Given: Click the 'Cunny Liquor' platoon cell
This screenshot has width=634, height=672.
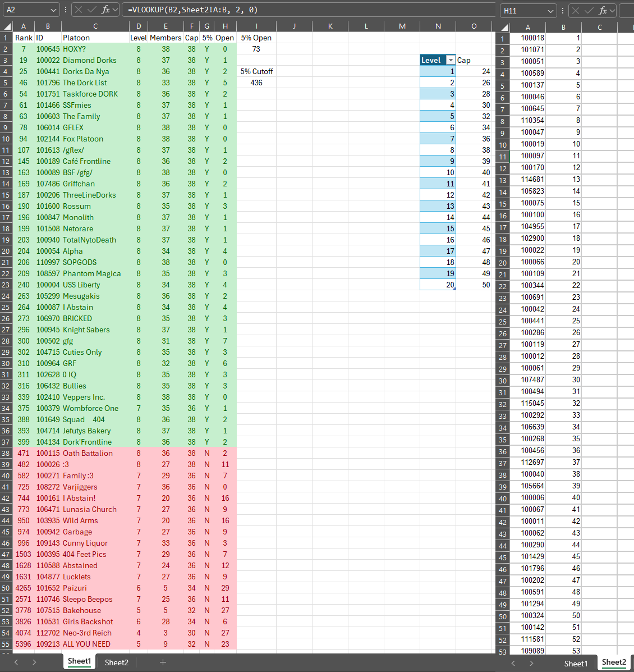Looking at the screenshot, I should pos(95,543).
